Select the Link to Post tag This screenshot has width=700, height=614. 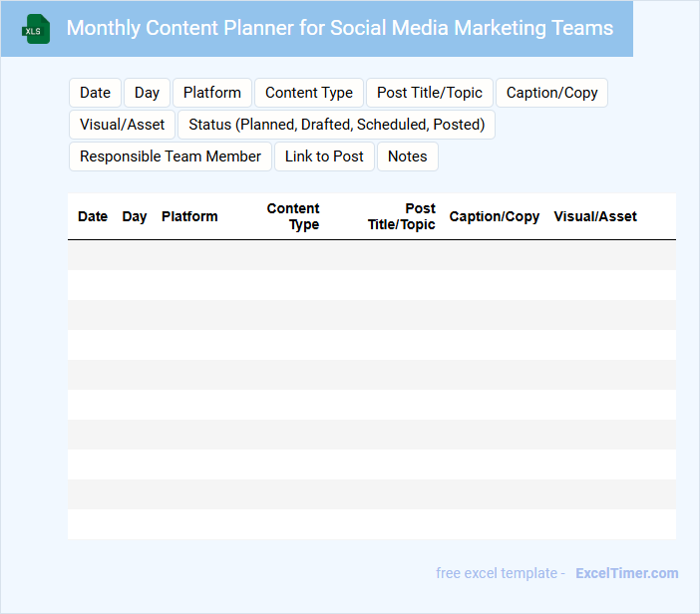pyautogui.click(x=324, y=156)
